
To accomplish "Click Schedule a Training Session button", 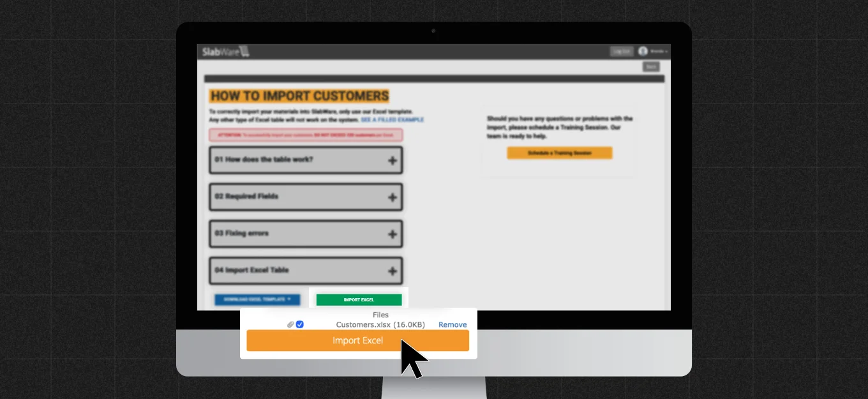I will 560,153.
